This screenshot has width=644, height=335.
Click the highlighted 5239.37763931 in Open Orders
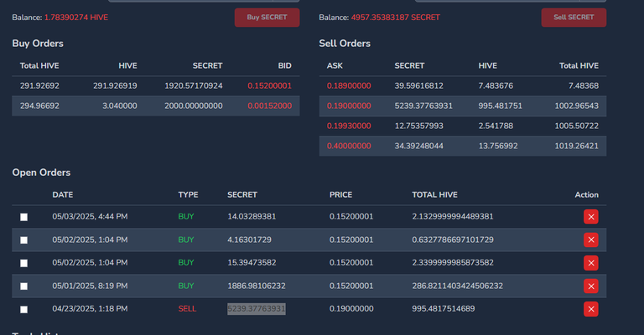point(257,309)
